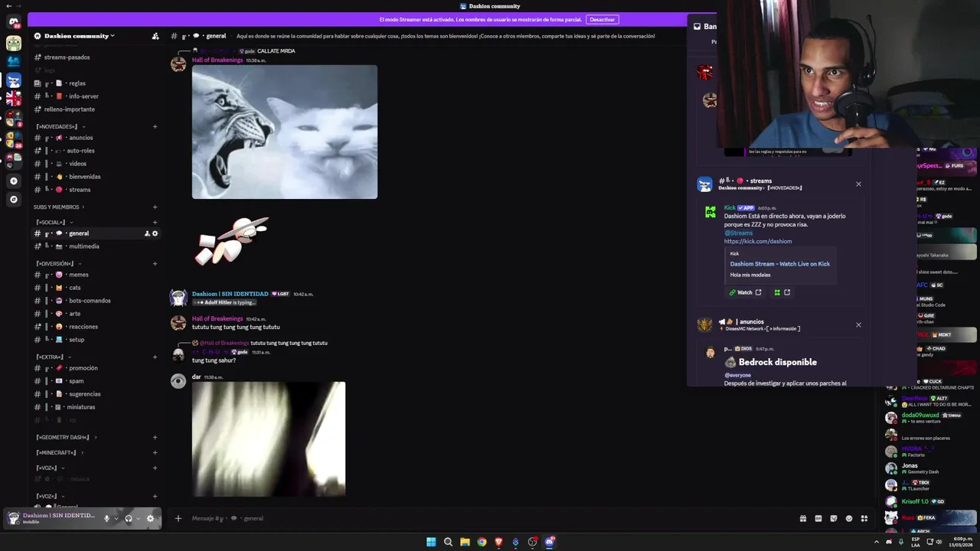Open headphone output options arrow
Viewport: 980px width, 551px height.
(x=138, y=518)
